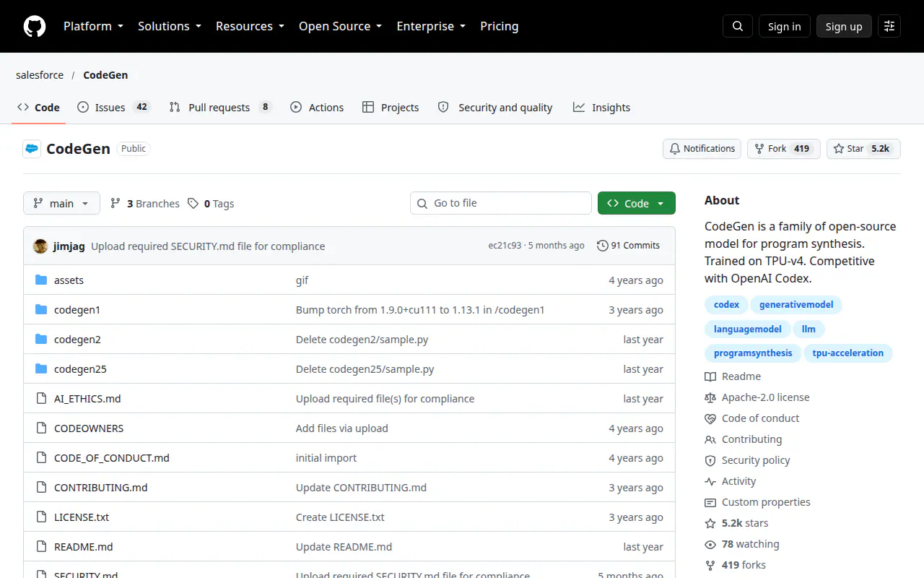Image resolution: width=924 pixels, height=578 pixels.
Task: Click the Go to file search field
Action: pos(501,203)
